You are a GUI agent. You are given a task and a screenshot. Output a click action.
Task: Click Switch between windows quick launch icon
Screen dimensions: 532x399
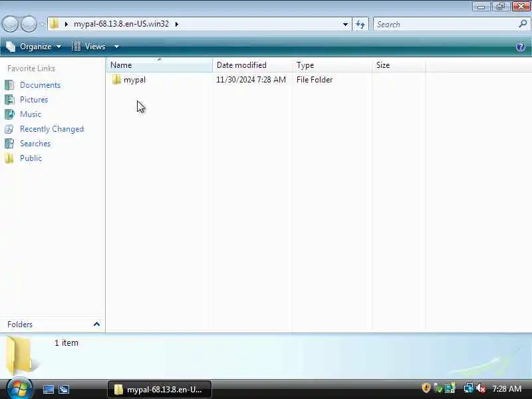point(63,389)
